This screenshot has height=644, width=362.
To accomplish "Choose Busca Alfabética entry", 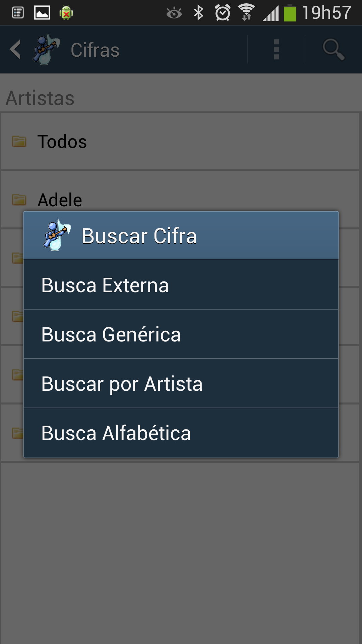I will pos(181,433).
